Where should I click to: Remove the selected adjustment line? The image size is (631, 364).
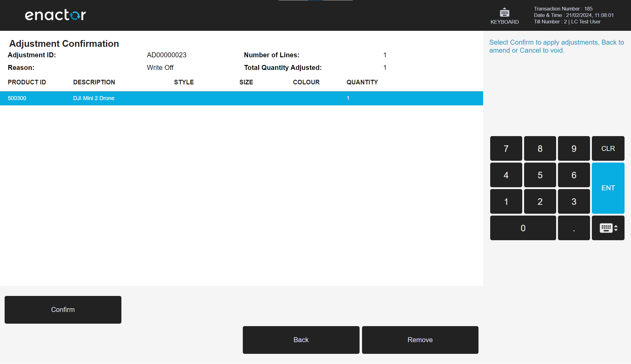(420, 340)
